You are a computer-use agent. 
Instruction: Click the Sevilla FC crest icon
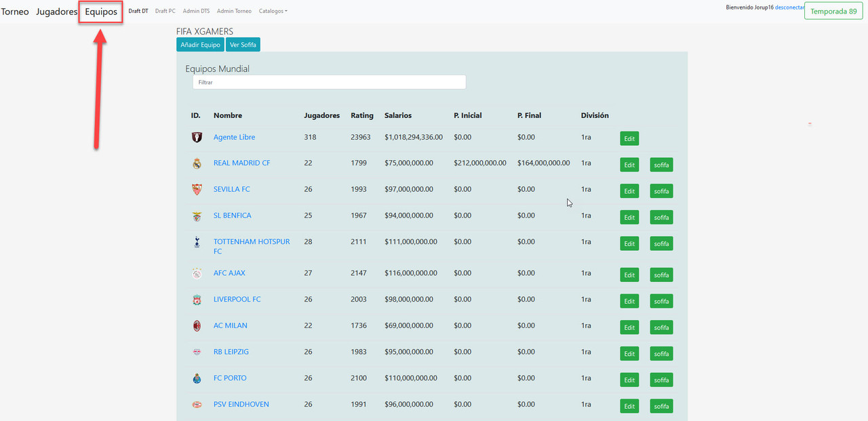click(x=197, y=189)
